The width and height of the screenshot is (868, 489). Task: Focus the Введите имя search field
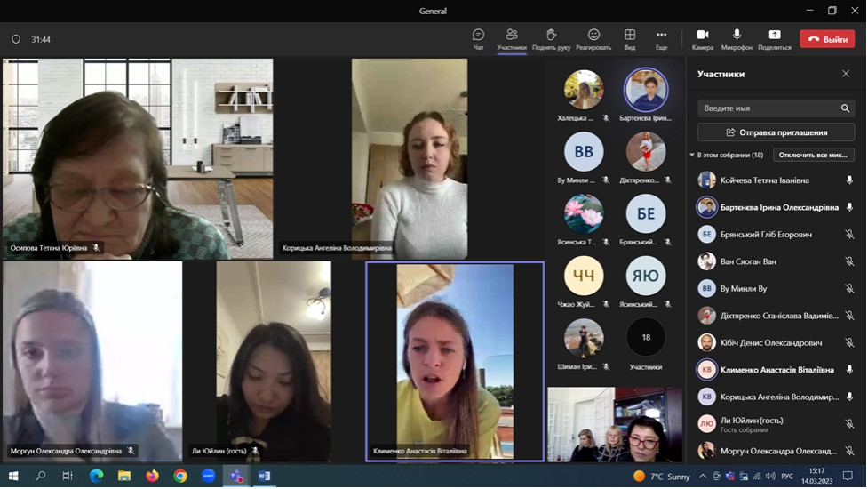click(x=776, y=108)
